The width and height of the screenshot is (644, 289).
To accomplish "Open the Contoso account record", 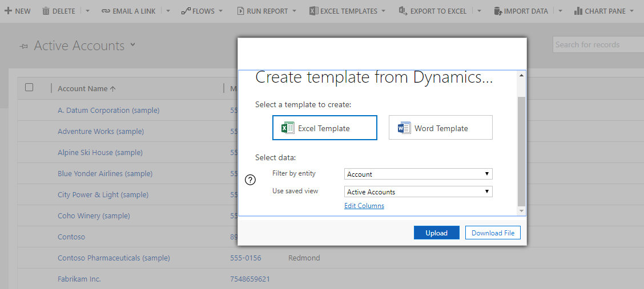I will coord(71,237).
